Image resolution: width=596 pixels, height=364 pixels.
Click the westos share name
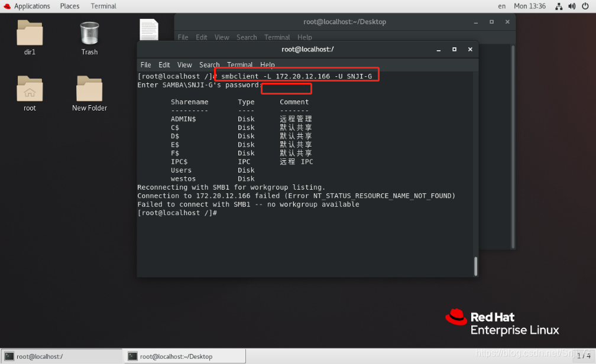183,179
